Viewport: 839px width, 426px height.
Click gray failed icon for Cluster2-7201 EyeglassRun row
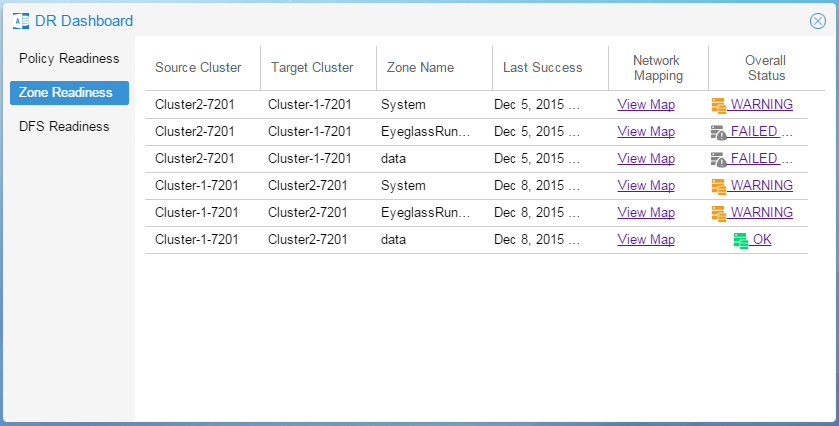click(719, 132)
